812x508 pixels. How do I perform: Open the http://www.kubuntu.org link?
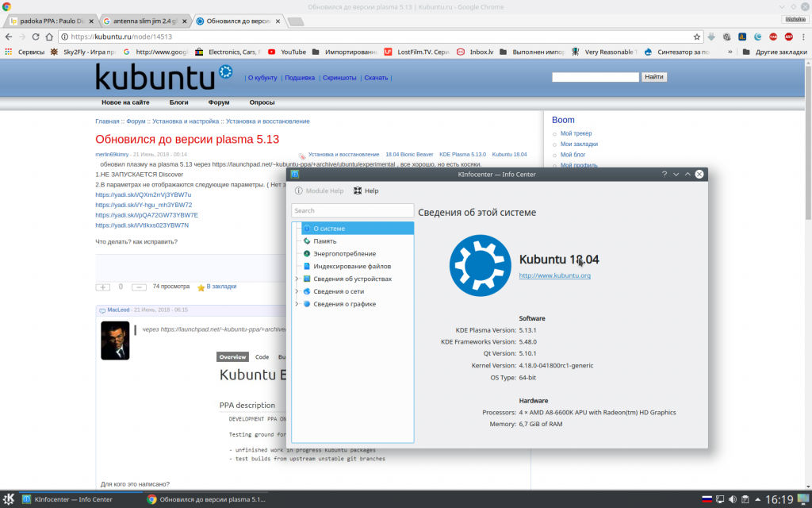554,275
